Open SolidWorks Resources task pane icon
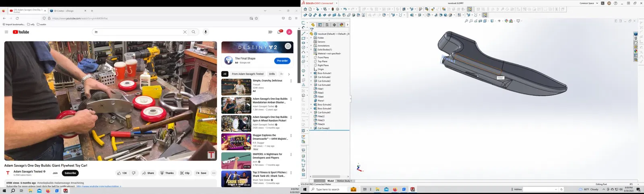Screen dimensions: 644x194 click(x=636, y=34)
